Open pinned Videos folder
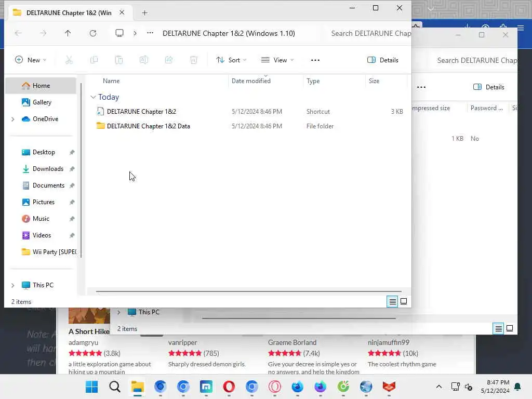Viewport: 532px width, 399px height. coord(41,235)
